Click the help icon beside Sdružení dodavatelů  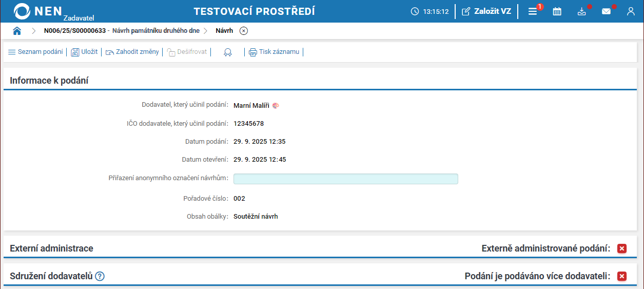[100, 276]
